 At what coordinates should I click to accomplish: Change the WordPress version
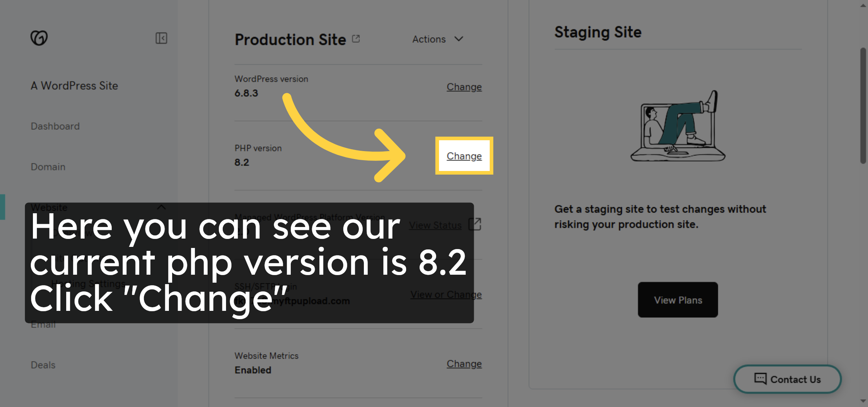tap(464, 87)
